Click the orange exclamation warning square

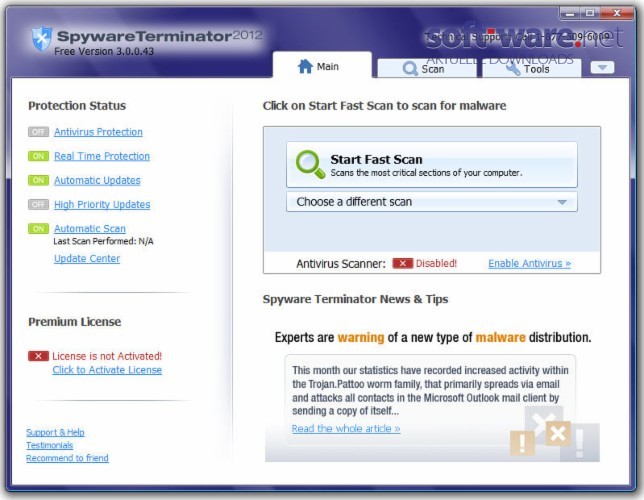[522, 443]
